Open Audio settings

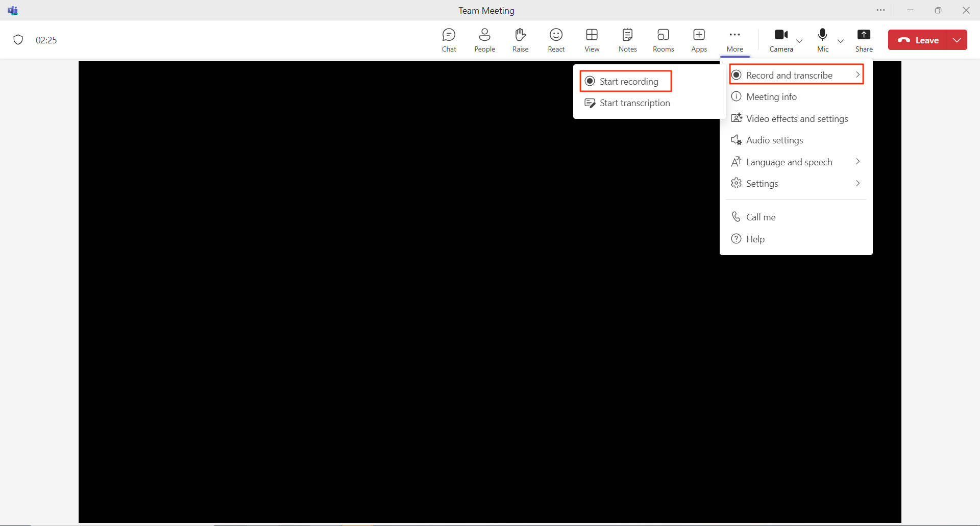click(x=796, y=140)
